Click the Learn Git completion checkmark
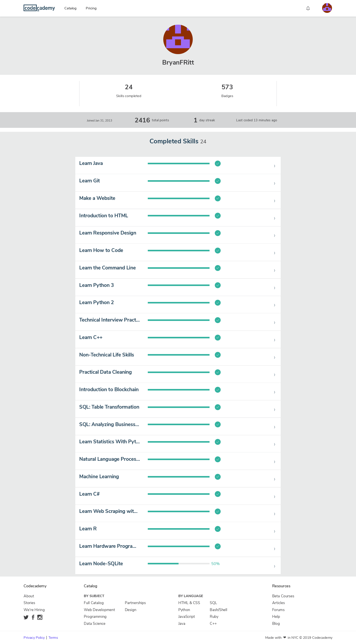The height and width of the screenshot is (644, 356). click(218, 181)
